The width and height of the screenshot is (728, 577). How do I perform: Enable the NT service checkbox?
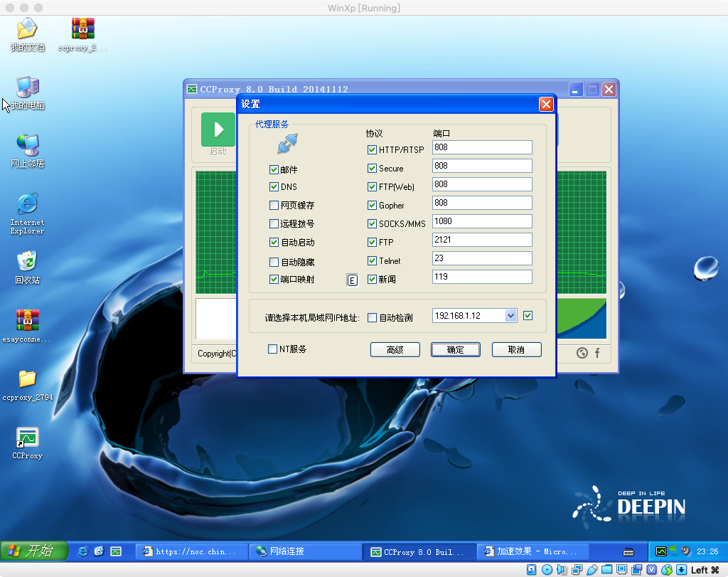[x=272, y=349]
